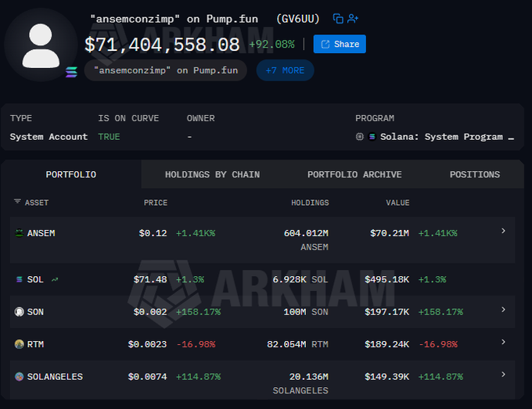This screenshot has width=532, height=409.
Task: Click the HOLDINGS column header
Action: [x=310, y=203]
